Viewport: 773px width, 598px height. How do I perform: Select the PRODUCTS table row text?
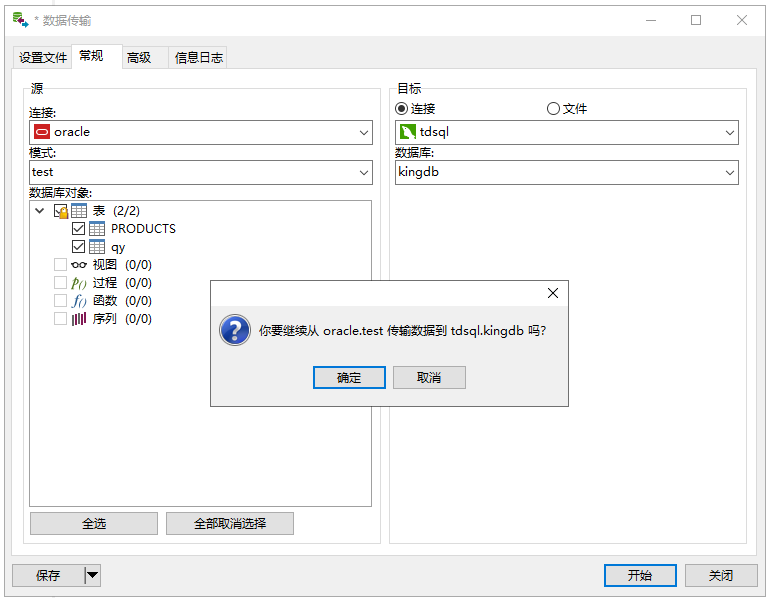point(143,229)
